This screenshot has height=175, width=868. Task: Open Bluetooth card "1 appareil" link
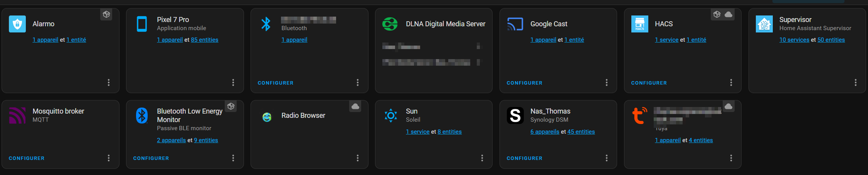[294, 40]
